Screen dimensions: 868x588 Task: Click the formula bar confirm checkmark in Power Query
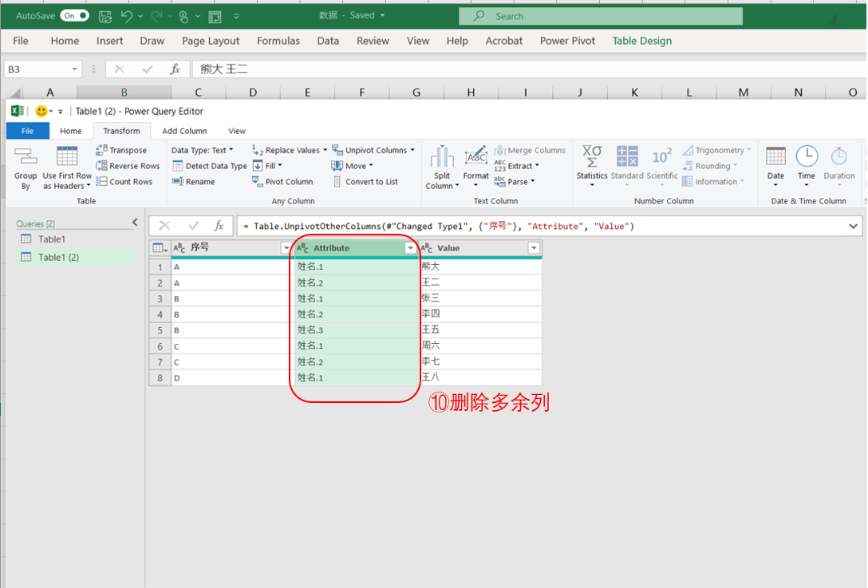click(x=193, y=225)
